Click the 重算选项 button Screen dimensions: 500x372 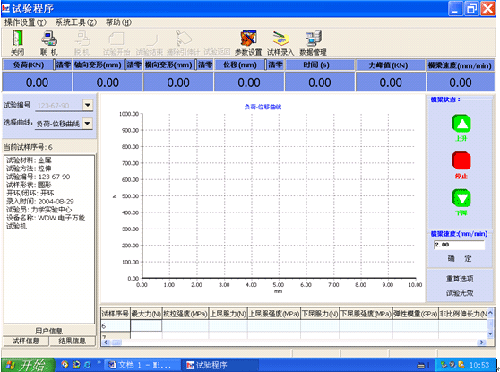[460, 278]
